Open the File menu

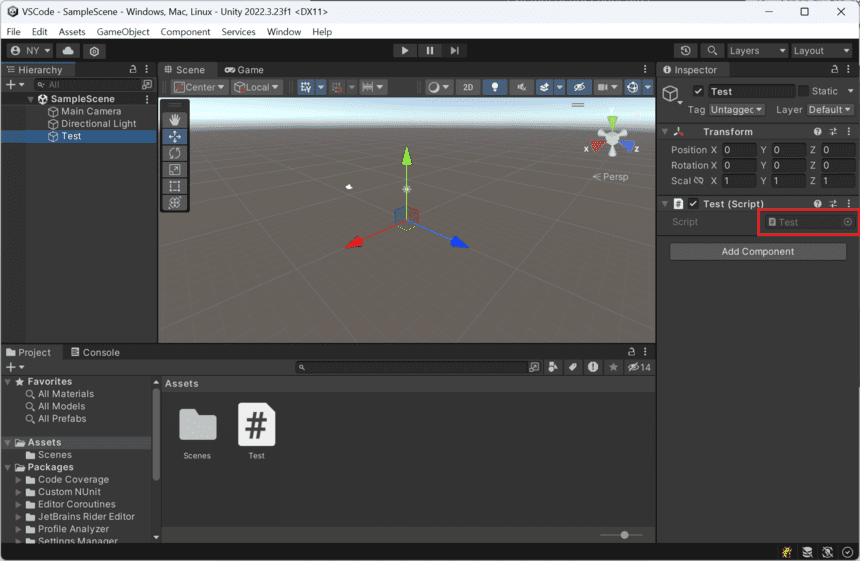tap(13, 32)
